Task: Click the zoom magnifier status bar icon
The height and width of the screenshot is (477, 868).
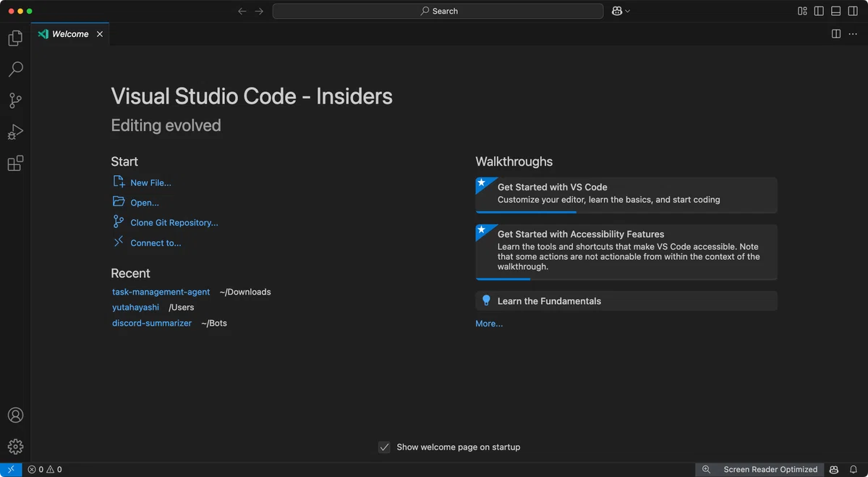Action: [706, 470]
